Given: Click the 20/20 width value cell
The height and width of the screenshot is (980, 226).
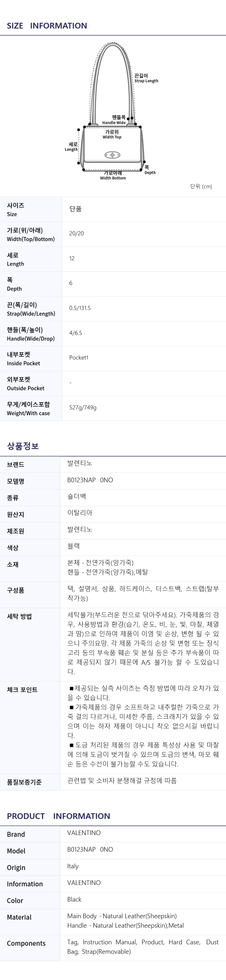Looking at the screenshot, I should [77, 233].
